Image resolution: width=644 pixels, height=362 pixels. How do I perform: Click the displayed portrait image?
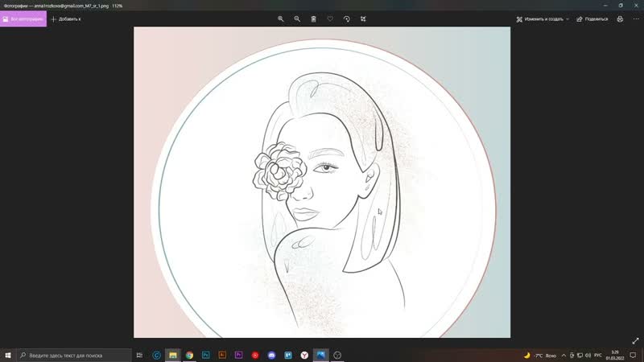[322, 183]
